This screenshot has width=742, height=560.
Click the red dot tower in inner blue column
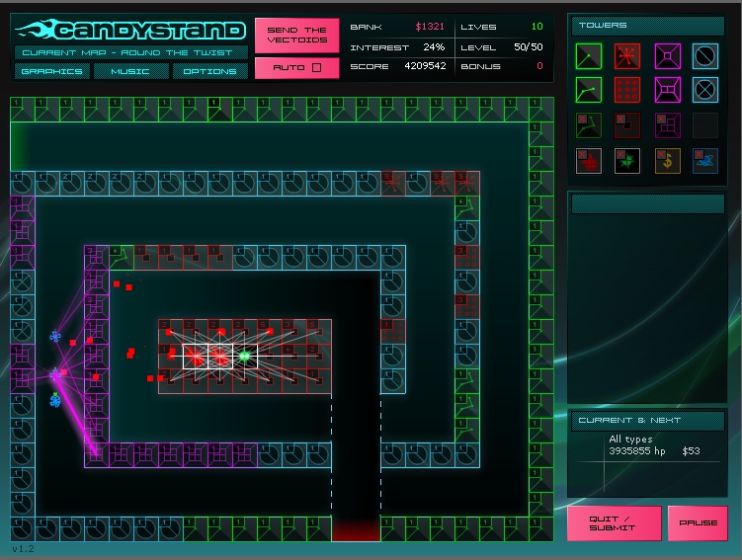[393, 331]
